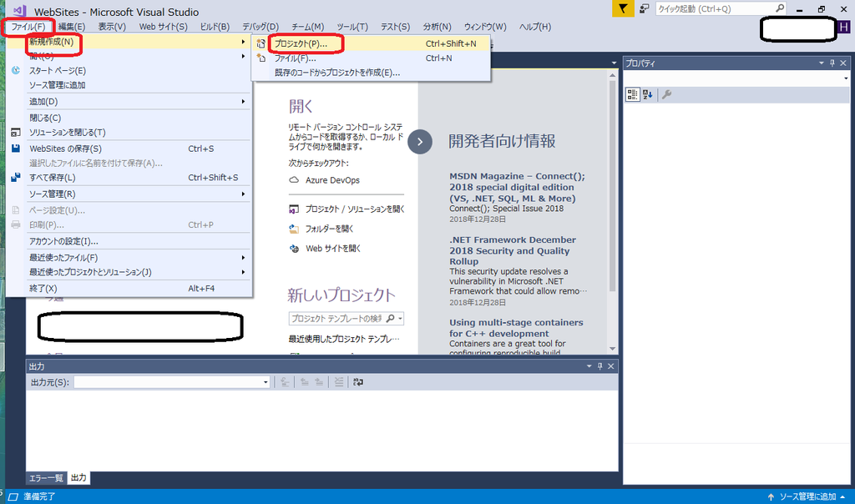The image size is (855, 504).
Task: Open the Azure DevOps checkout link
Action: (332, 180)
